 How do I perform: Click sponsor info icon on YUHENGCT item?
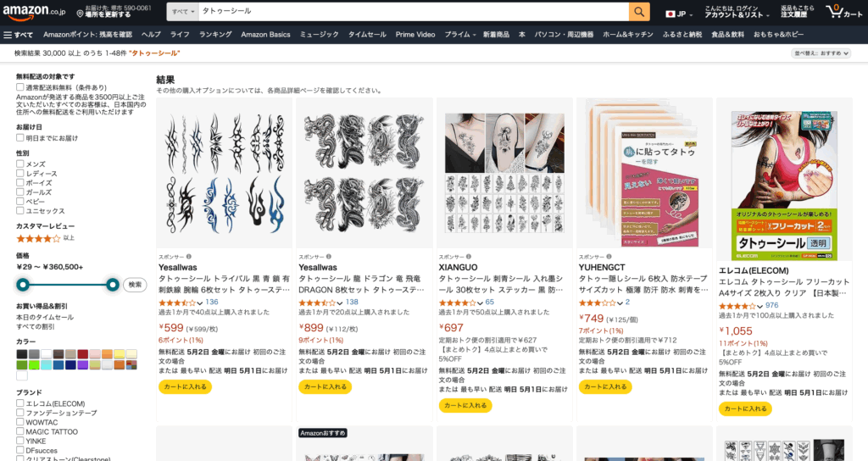click(609, 257)
